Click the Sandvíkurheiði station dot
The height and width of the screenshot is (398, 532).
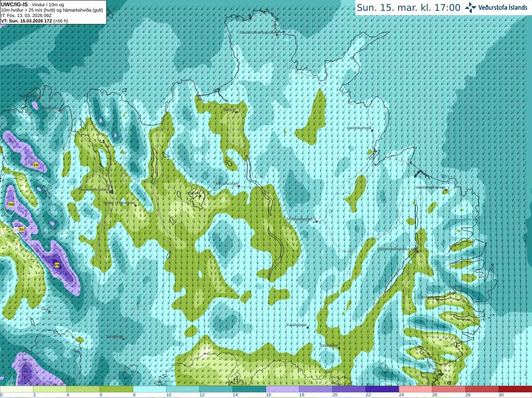coord(372,130)
